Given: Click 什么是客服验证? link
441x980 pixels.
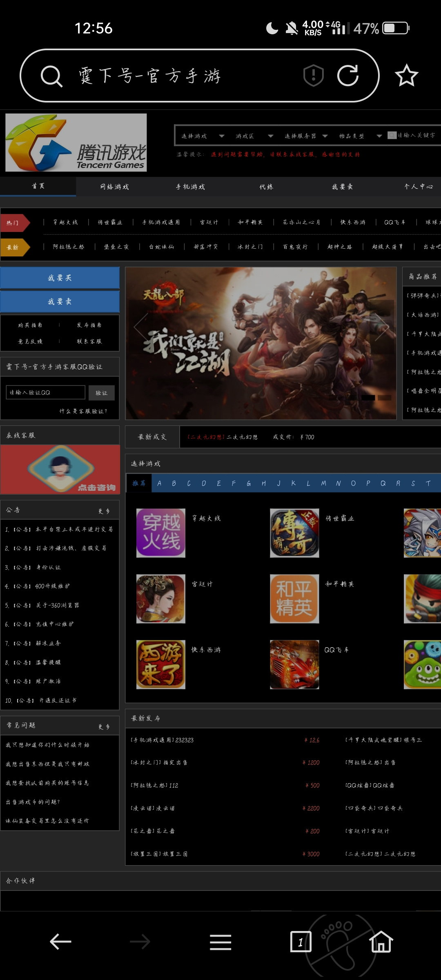Looking at the screenshot, I should point(83,411).
